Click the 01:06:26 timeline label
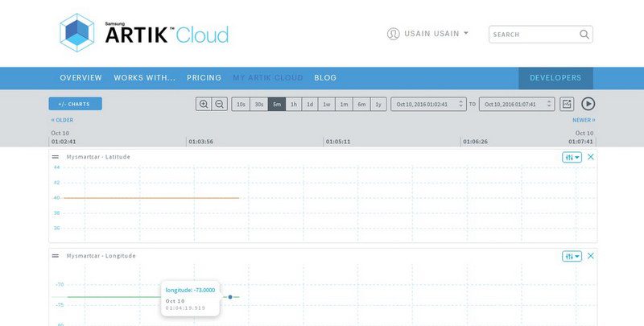This screenshot has width=644, height=326. [x=475, y=142]
